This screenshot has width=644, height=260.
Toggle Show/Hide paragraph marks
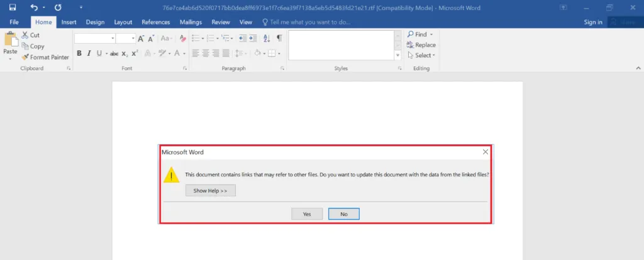[279, 38]
